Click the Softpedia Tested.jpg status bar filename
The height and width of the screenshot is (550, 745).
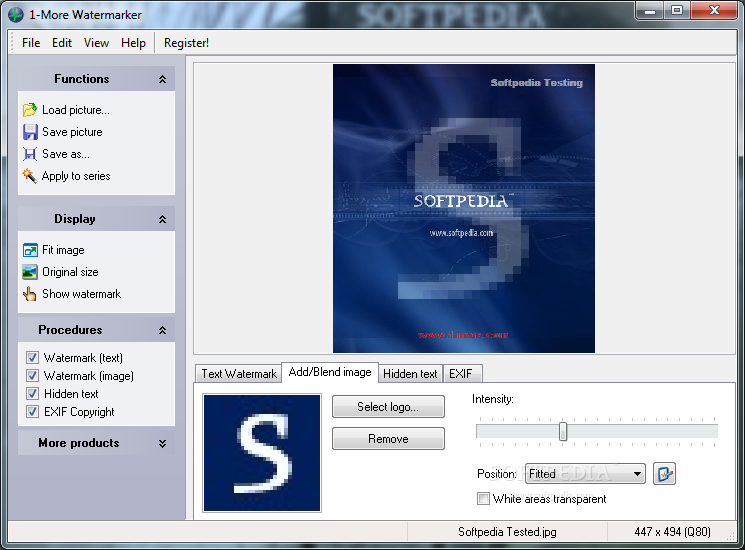(x=507, y=531)
